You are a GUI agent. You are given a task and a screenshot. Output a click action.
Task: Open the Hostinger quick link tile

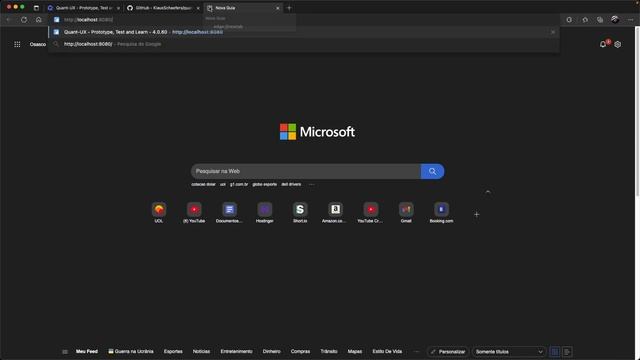pos(264,213)
